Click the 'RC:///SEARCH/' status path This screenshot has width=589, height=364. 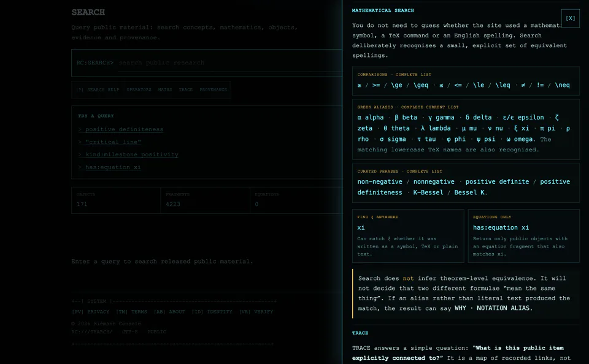click(x=91, y=332)
